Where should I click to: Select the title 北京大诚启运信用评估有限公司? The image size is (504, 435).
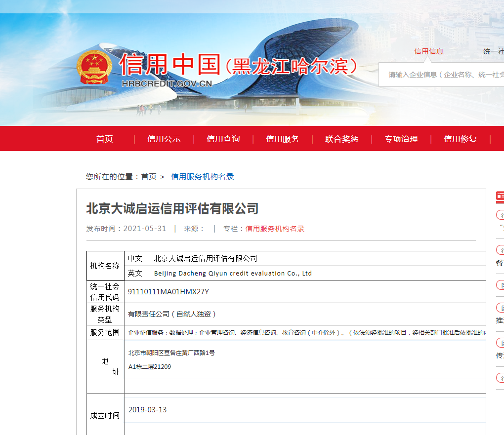172,208
